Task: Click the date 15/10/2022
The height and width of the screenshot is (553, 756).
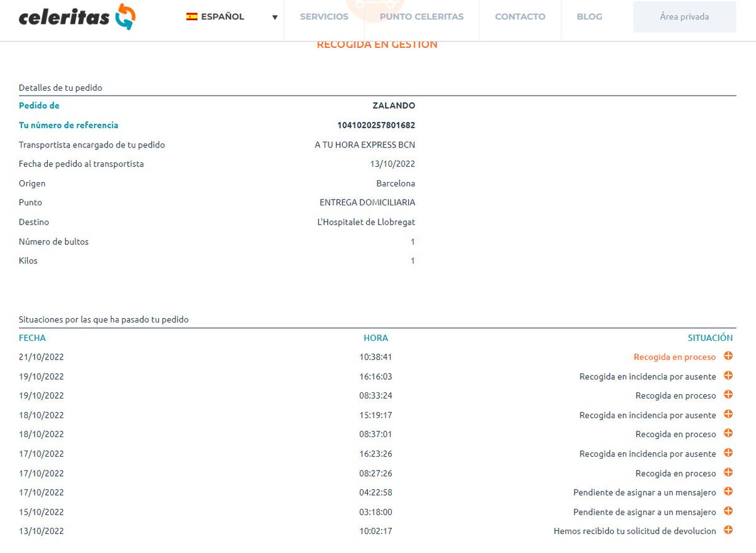Action: [x=42, y=512]
